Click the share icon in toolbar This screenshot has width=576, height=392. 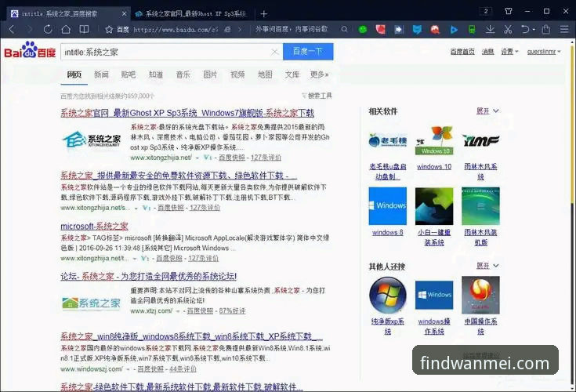point(546,29)
